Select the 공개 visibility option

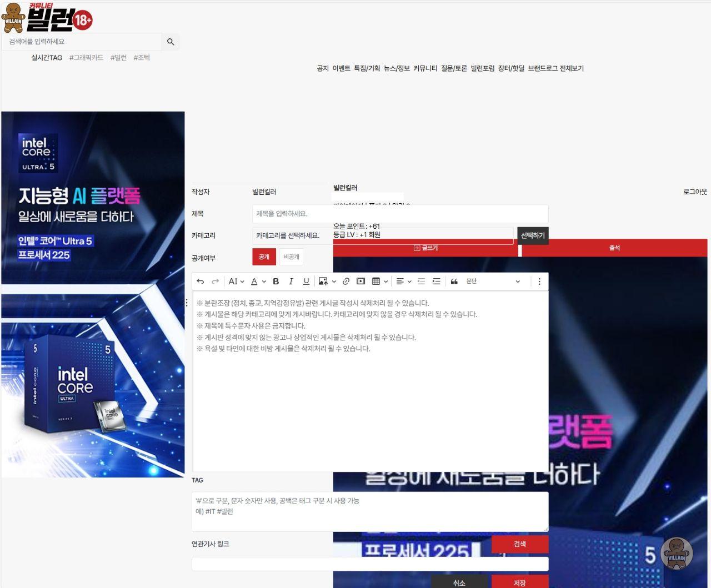[x=264, y=257]
